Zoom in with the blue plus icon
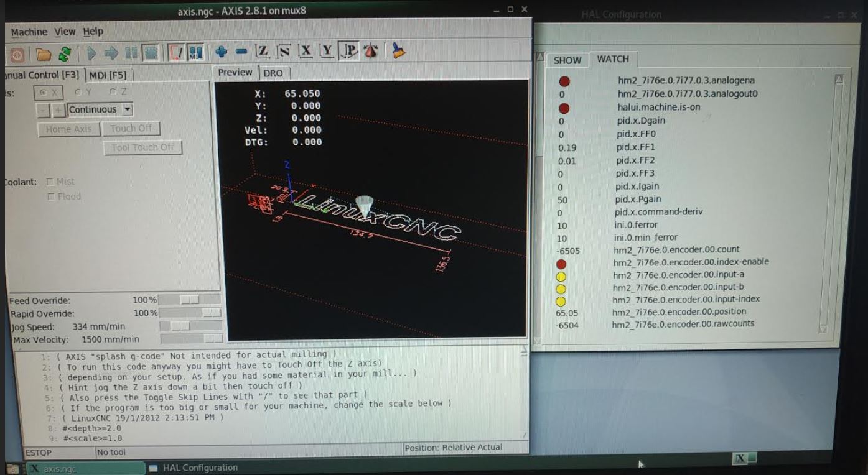Viewport: 868px width, 475px height. [221, 53]
